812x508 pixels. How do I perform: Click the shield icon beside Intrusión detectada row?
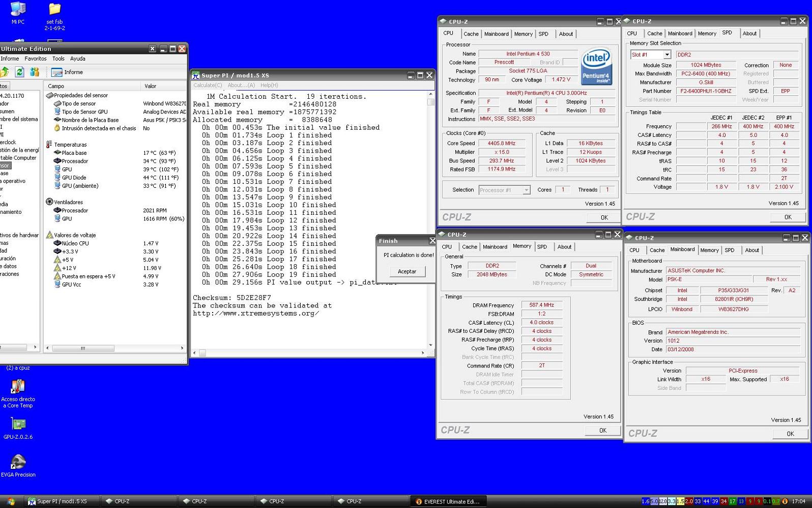click(x=57, y=128)
